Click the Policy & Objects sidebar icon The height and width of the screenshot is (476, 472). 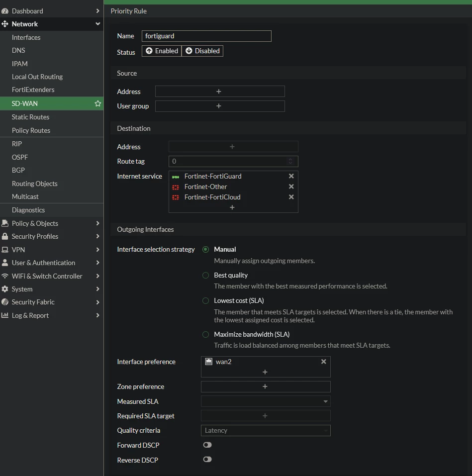(x=5, y=223)
